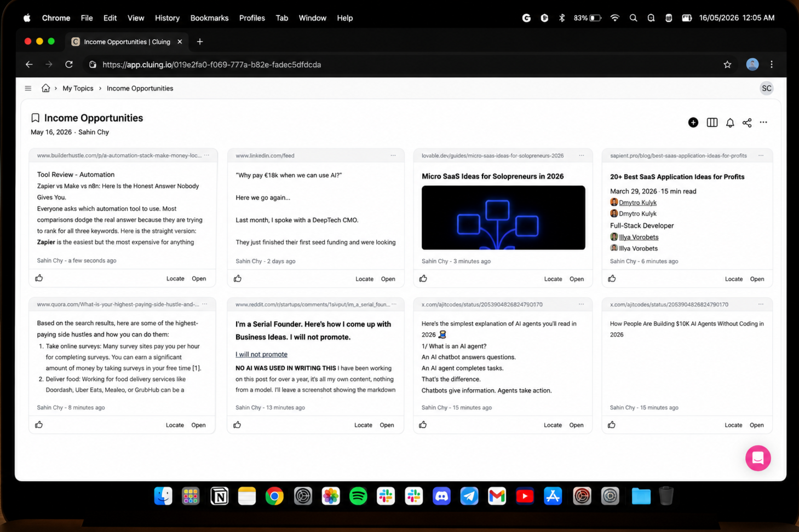Image resolution: width=799 pixels, height=532 pixels.
Task: Click Locate on Micro SaaS Ideas card
Action: (553, 279)
